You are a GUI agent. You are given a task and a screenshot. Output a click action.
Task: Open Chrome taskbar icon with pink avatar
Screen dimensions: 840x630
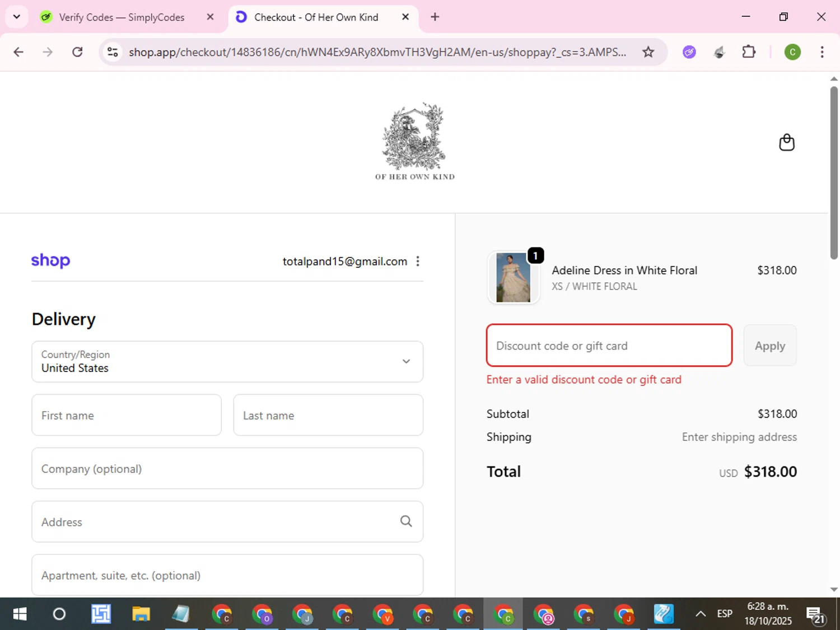pos(544,614)
